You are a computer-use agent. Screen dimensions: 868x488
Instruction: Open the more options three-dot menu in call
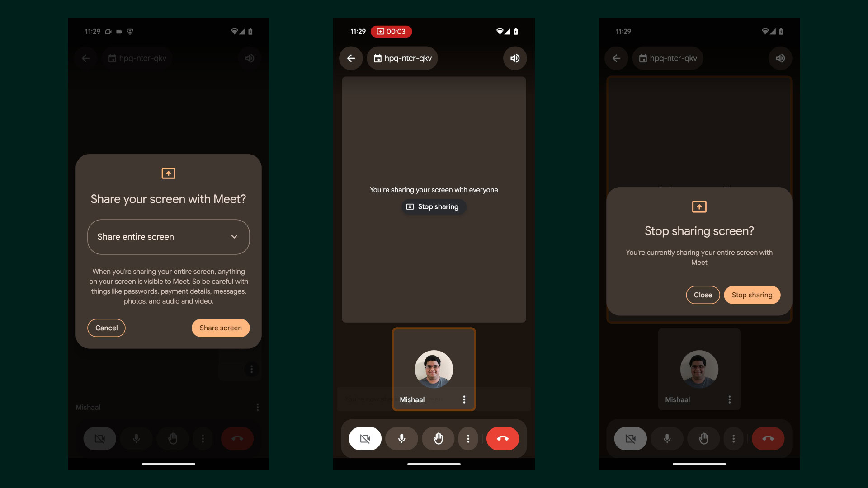pos(468,438)
